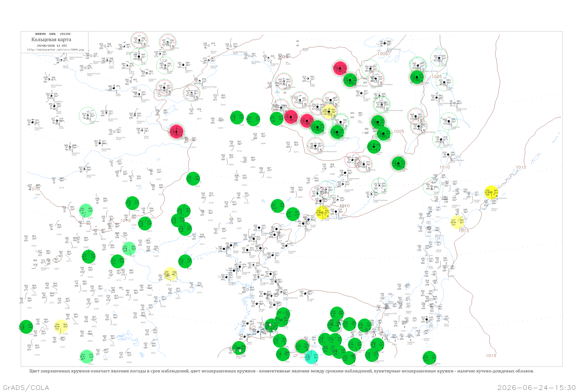Click the station label "Oshima"

coord(427,339)
